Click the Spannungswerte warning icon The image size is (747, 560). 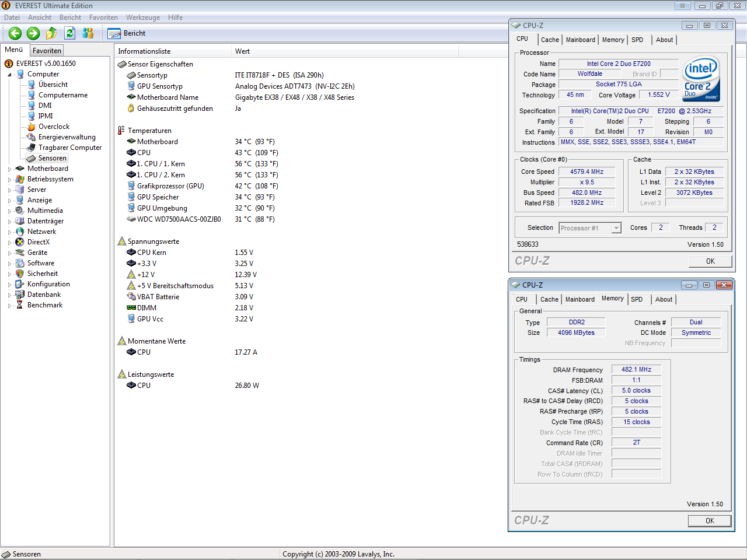tap(122, 242)
